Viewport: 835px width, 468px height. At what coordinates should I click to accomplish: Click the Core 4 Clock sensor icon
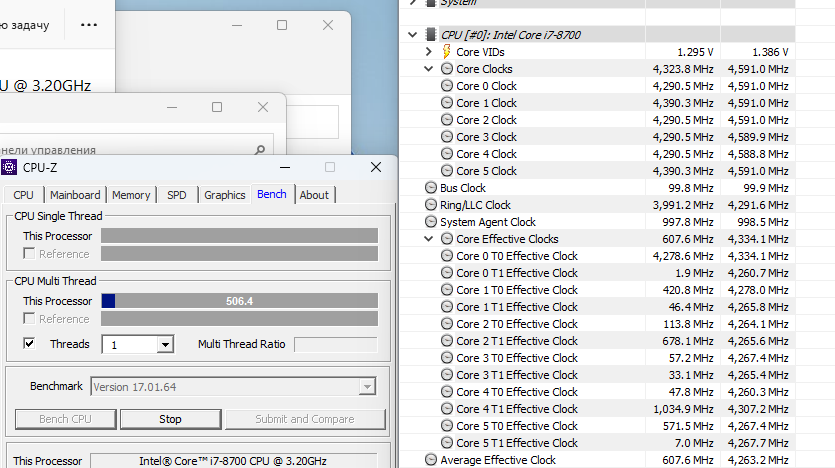point(447,154)
